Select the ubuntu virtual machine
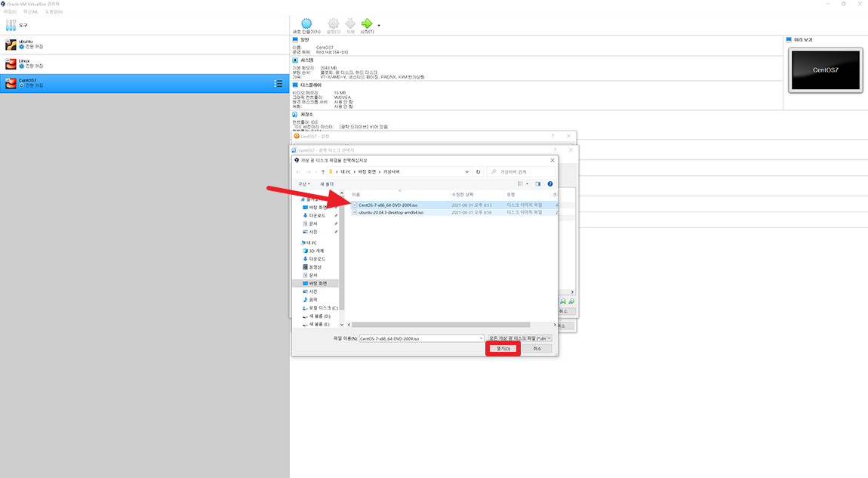The height and width of the screenshot is (478, 868). [x=144, y=45]
